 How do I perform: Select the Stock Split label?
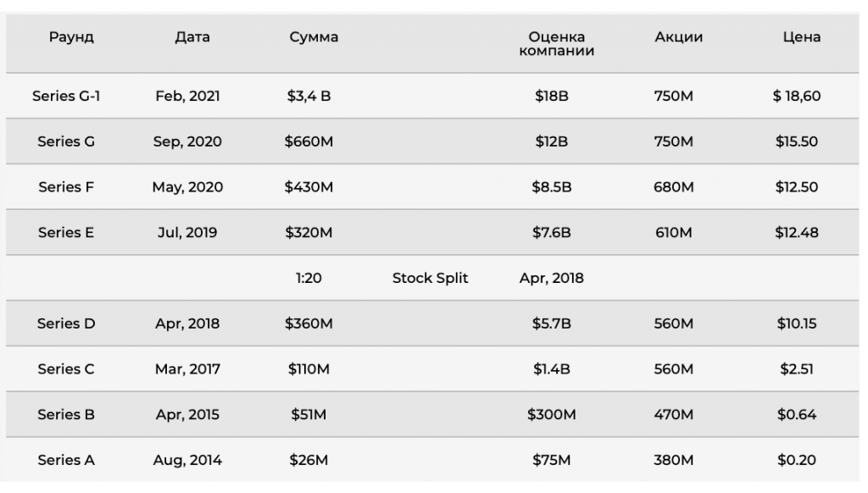pyautogui.click(x=430, y=278)
